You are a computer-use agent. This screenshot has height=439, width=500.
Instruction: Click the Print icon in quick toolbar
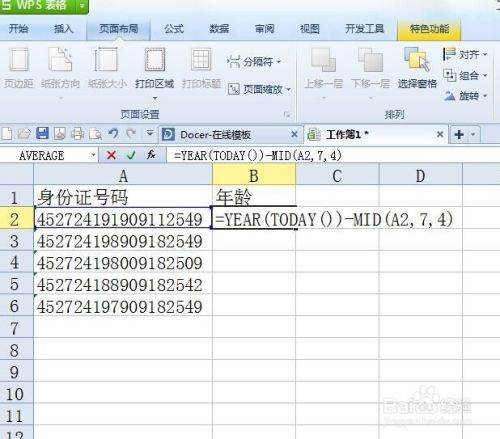pyautogui.click(x=77, y=134)
